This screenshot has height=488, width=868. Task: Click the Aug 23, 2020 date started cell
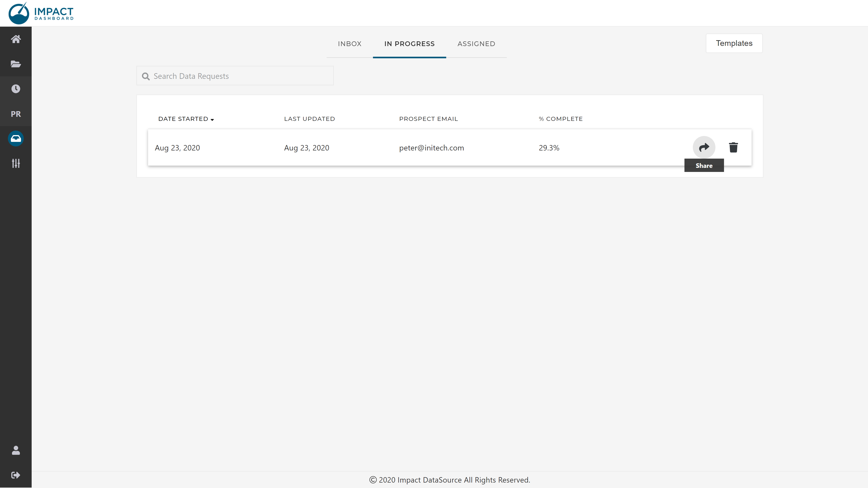177,148
